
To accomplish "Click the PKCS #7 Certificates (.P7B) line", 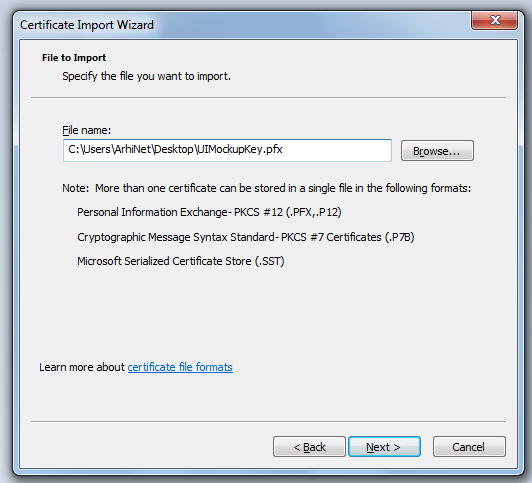I will [x=246, y=237].
